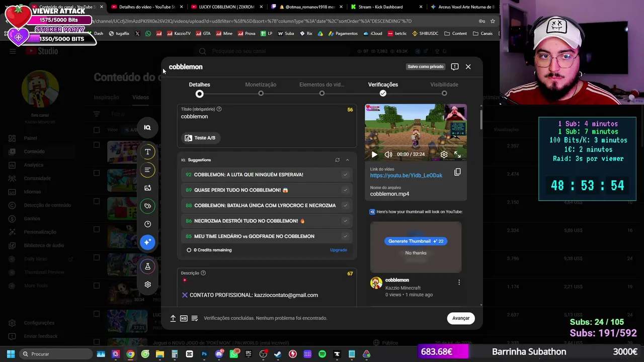
Task: Open the description help question-mark icon
Action: (203, 273)
